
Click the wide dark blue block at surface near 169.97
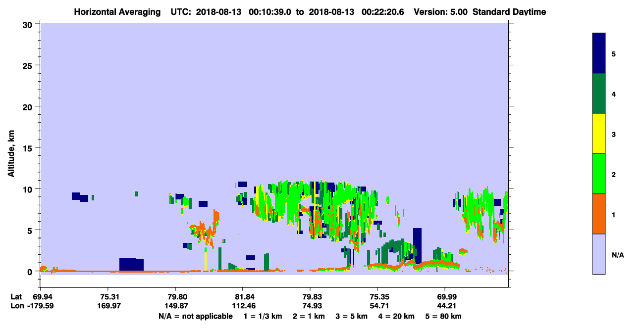tap(131, 264)
